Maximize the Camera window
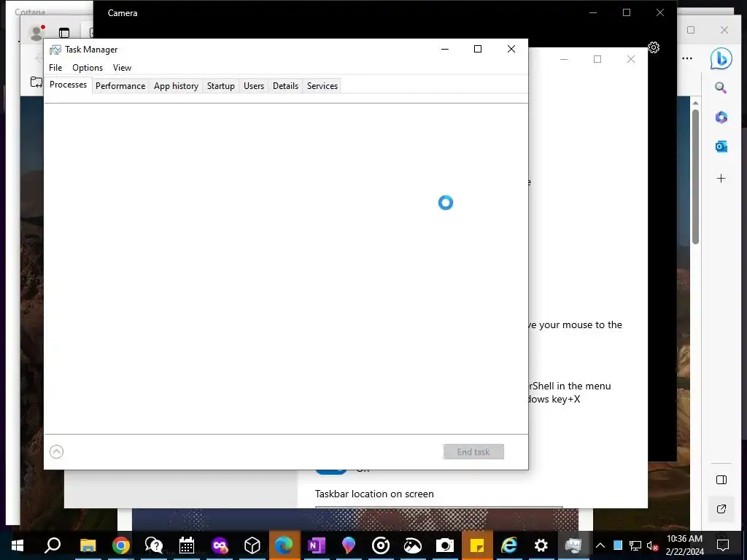747x560 pixels. [627, 13]
